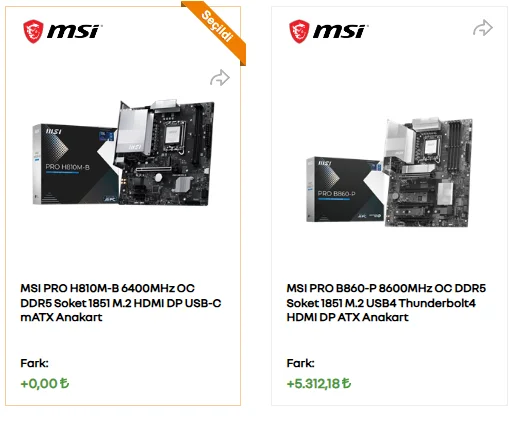The height and width of the screenshot is (422, 524).
Task: Click the MSI dragon shield on right card
Action: coord(299,31)
